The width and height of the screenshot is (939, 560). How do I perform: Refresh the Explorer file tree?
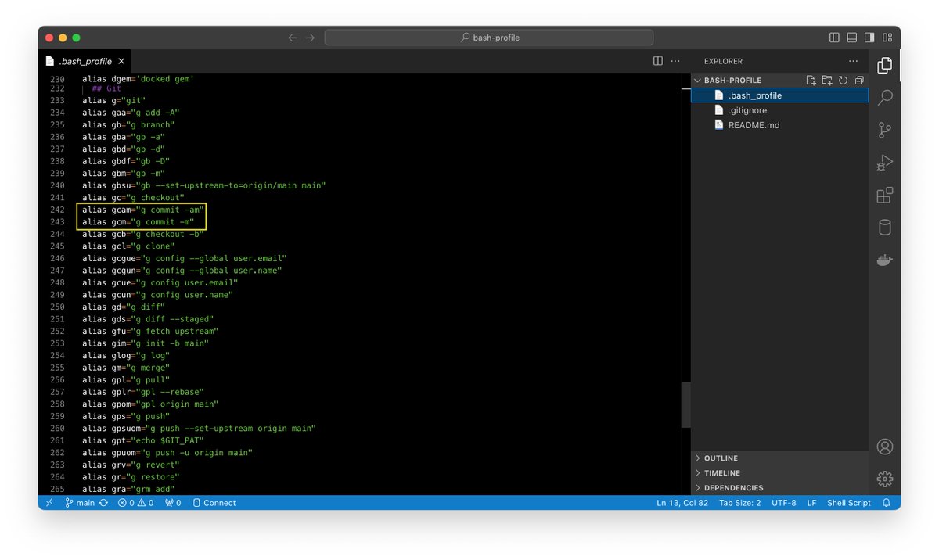(843, 81)
